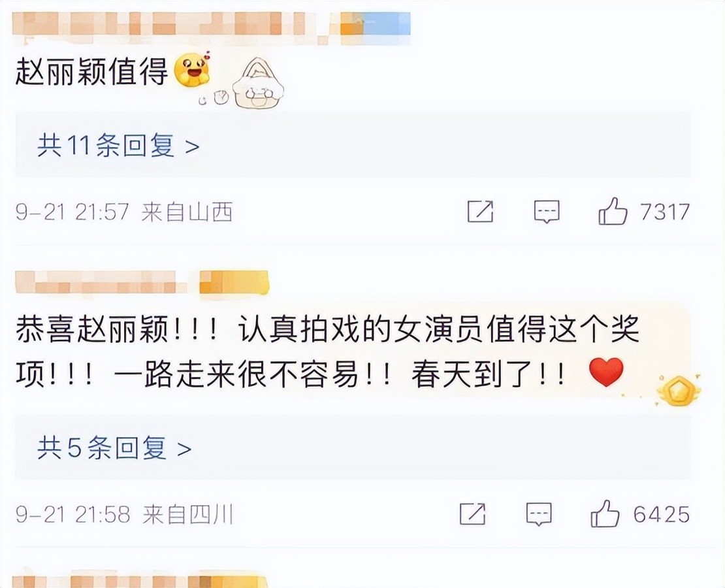Reply to the comment from 四川

coord(539,514)
